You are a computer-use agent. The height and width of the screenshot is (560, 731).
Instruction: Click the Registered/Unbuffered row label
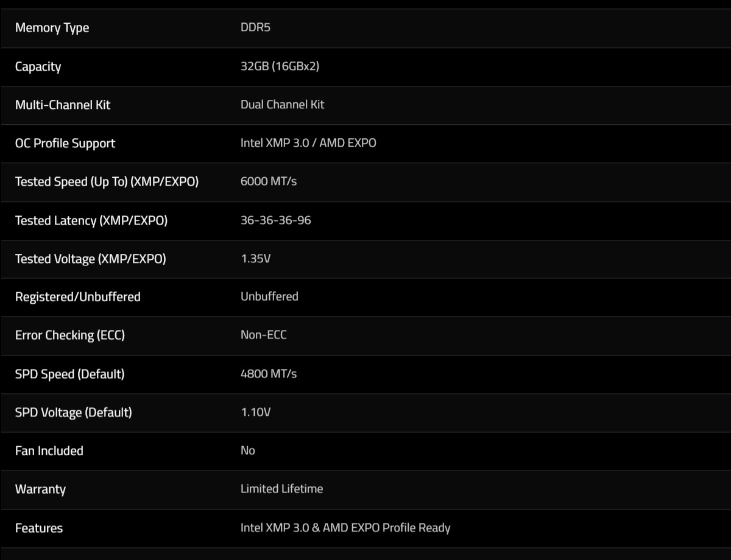[x=77, y=297]
